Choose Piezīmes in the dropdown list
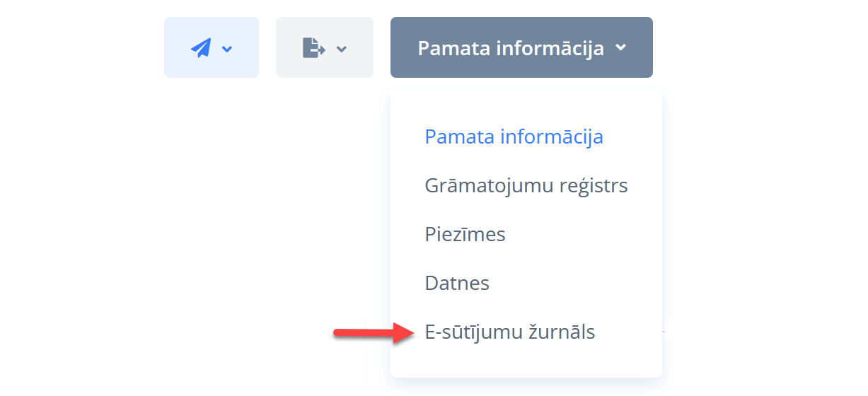Screen dimensions: 868x396 tap(465, 234)
